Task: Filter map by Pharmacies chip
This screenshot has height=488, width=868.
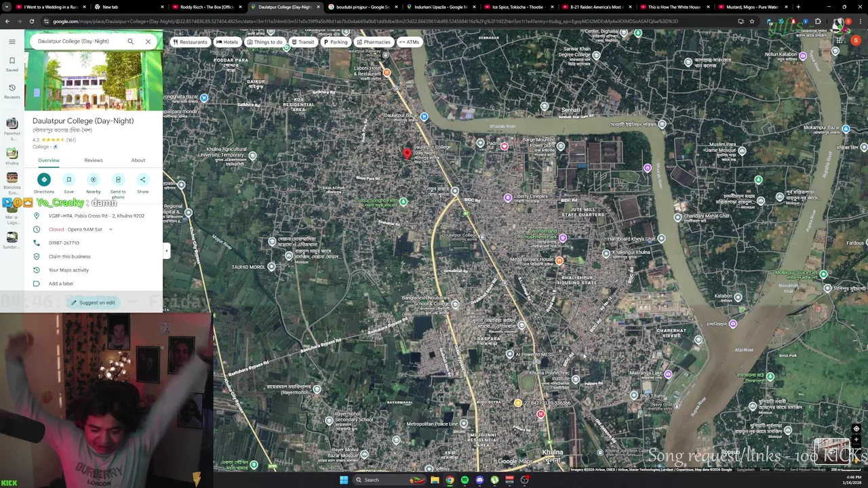Action: click(373, 42)
